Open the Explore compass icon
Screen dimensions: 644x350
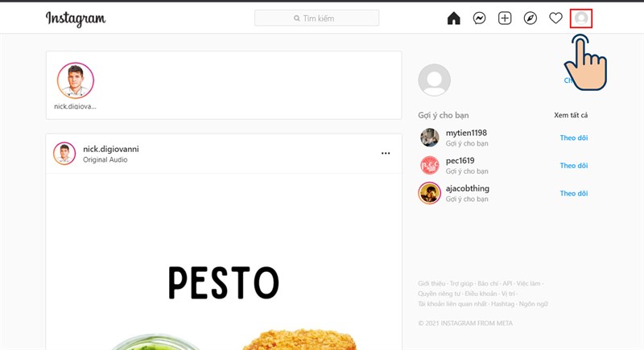(x=530, y=19)
